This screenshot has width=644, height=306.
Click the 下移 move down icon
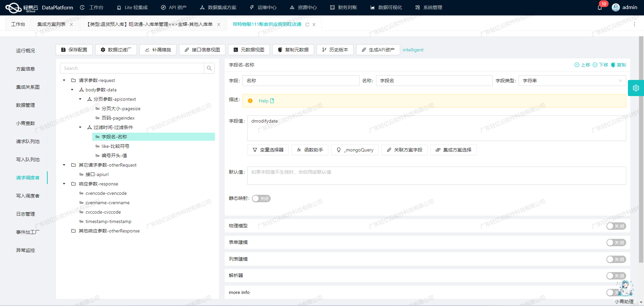click(x=595, y=65)
